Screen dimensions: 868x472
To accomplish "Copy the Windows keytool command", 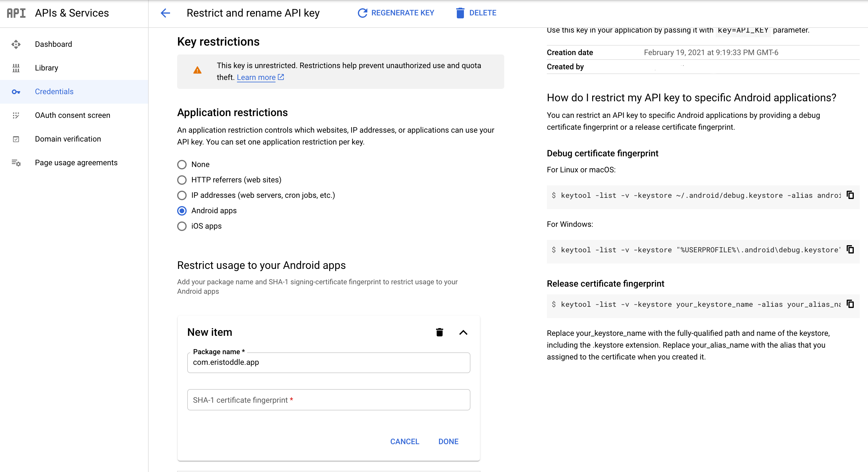I will pyautogui.click(x=850, y=249).
